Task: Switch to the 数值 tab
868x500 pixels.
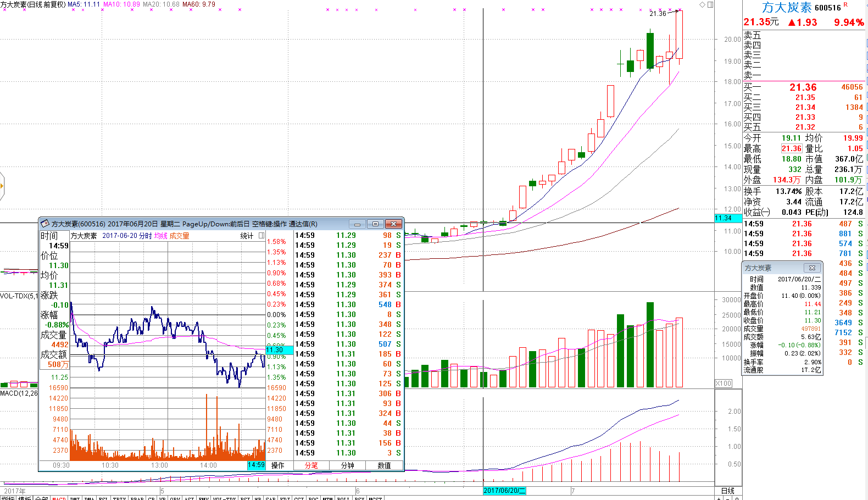Action: pyautogui.click(x=385, y=465)
